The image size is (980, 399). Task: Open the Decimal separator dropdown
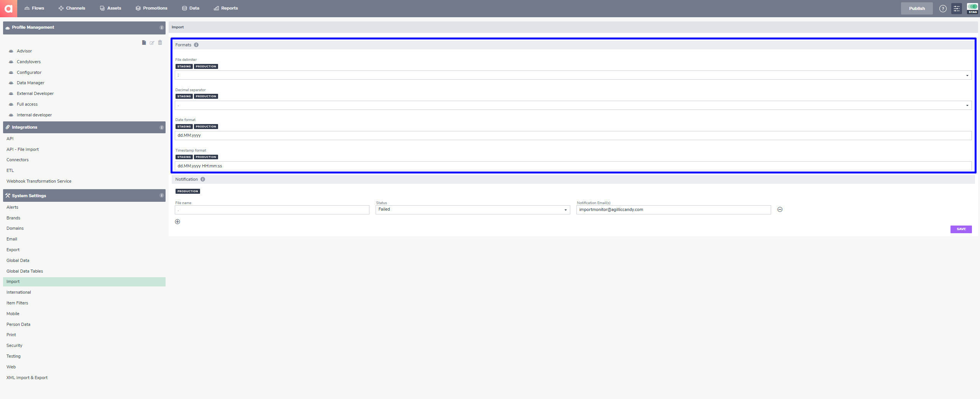pyautogui.click(x=573, y=105)
